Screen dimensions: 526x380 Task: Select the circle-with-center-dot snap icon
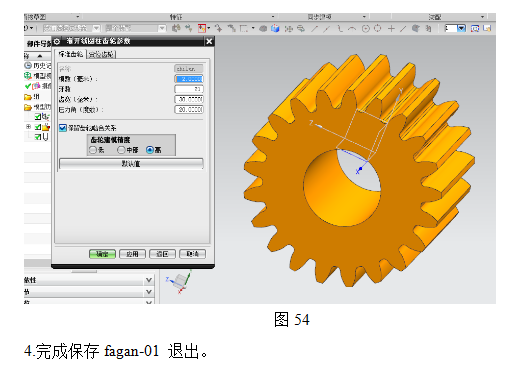(x=366, y=29)
